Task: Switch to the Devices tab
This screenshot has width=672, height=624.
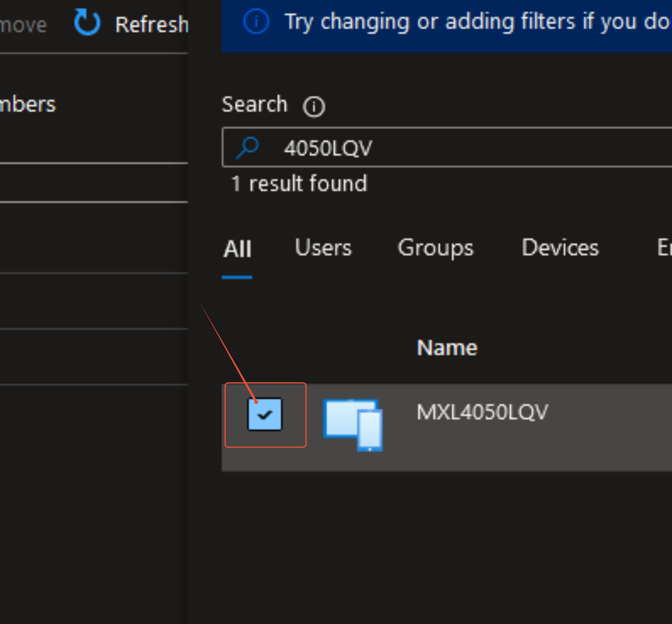Action: pyautogui.click(x=560, y=248)
